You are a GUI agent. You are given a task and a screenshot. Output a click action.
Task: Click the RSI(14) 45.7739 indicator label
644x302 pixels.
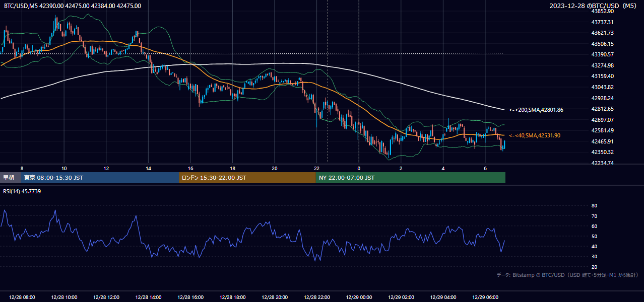click(22, 191)
